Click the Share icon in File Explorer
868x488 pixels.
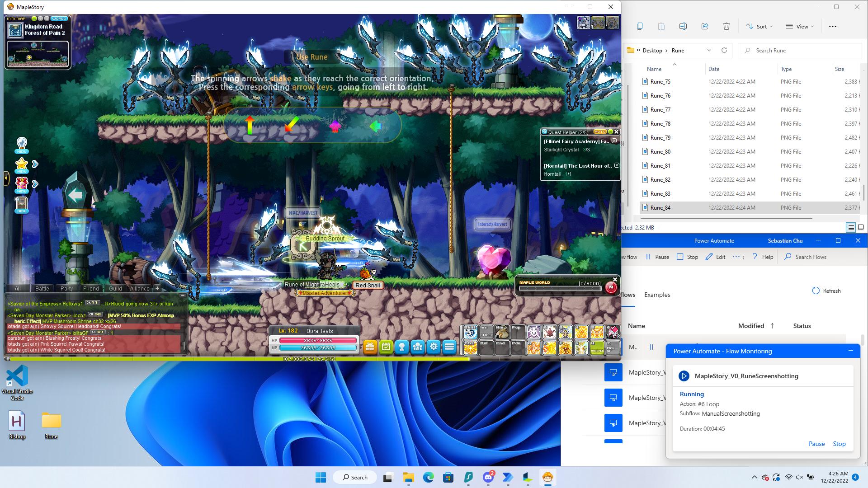coord(704,26)
